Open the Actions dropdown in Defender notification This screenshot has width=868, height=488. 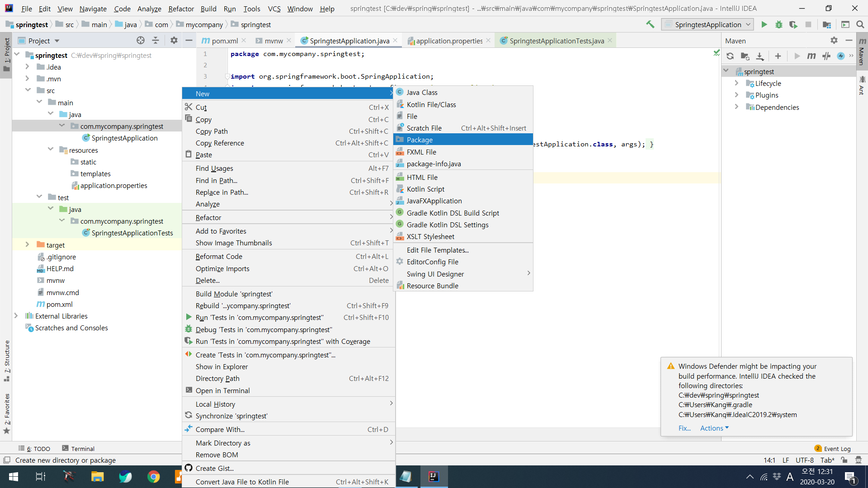pos(714,428)
